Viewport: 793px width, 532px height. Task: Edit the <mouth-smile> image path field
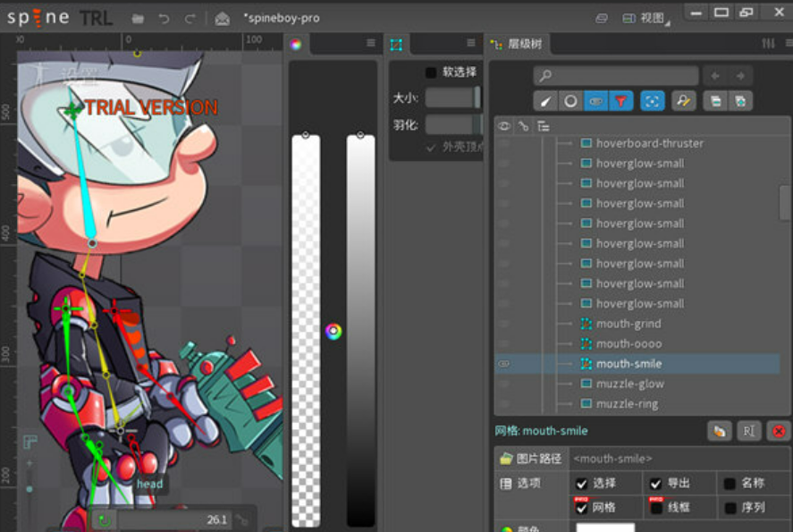click(x=679, y=459)
